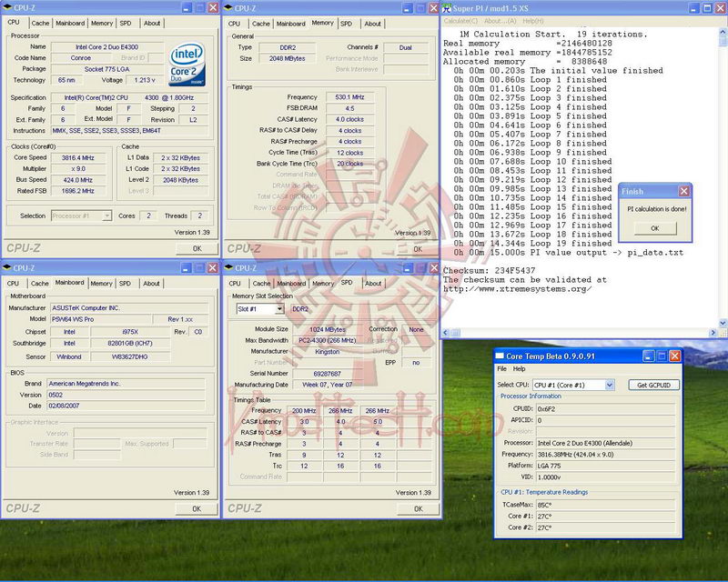This screenshot has width=728, height=582.
Task: Open Memory tab in Mainboard CPU-Z window
Action: (x=101, y=283)
